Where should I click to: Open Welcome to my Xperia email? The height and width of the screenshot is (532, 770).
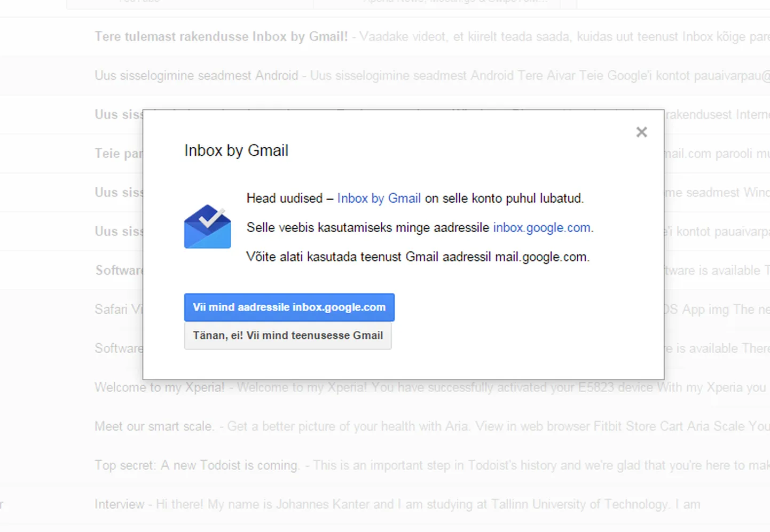[x=385, y=387]
